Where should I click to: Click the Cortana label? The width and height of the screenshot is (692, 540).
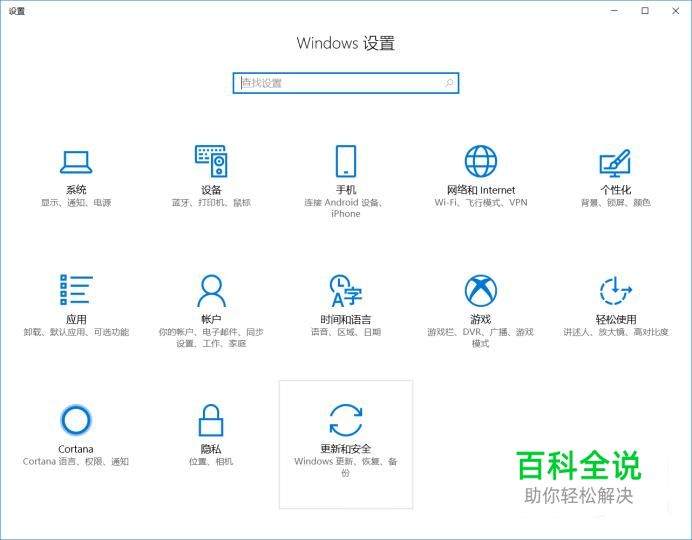pyautogui.click(x=76, y=449)
